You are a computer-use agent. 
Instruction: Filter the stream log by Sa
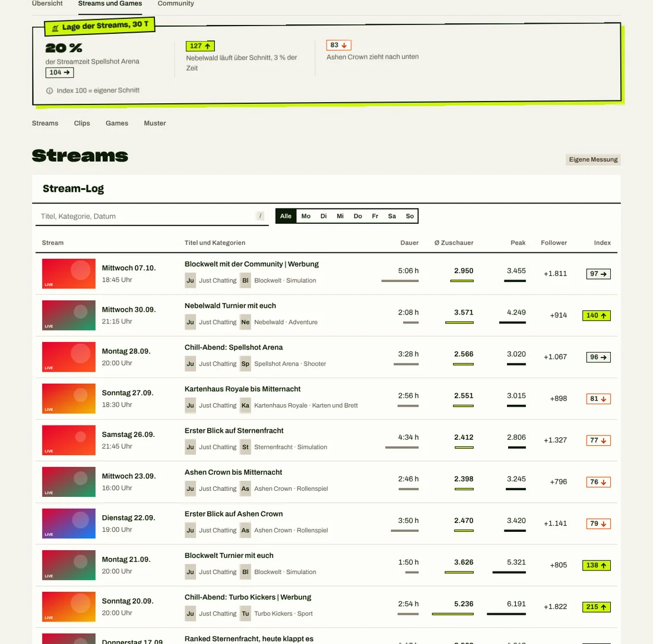click(392, 216)
